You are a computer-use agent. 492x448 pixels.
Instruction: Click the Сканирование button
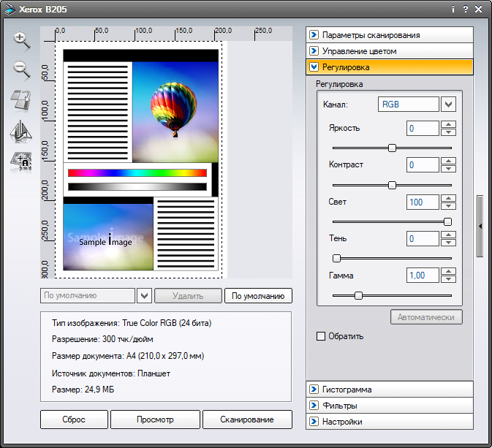click(246, 419)
